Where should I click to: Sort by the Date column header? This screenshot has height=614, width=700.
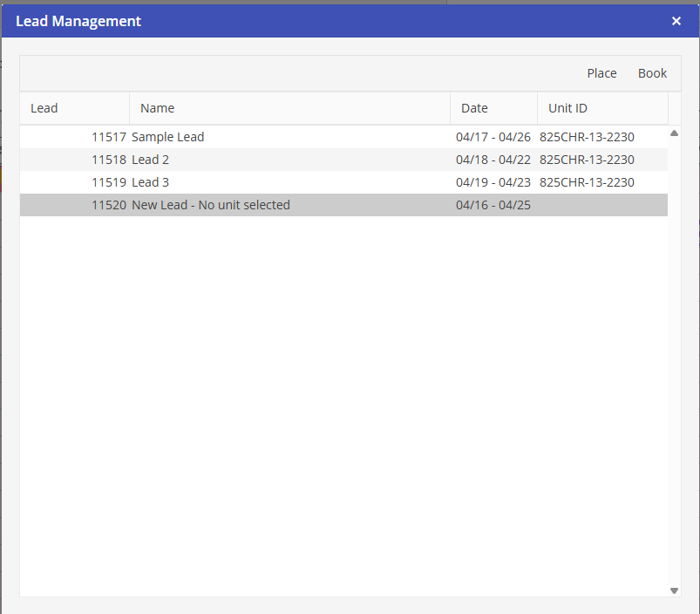pos(474,108)
